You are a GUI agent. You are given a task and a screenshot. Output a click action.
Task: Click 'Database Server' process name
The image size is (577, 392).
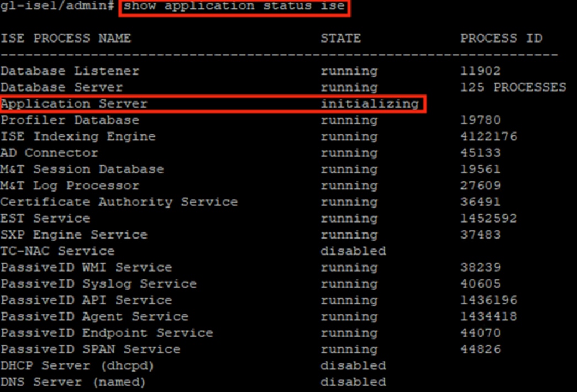61,88
